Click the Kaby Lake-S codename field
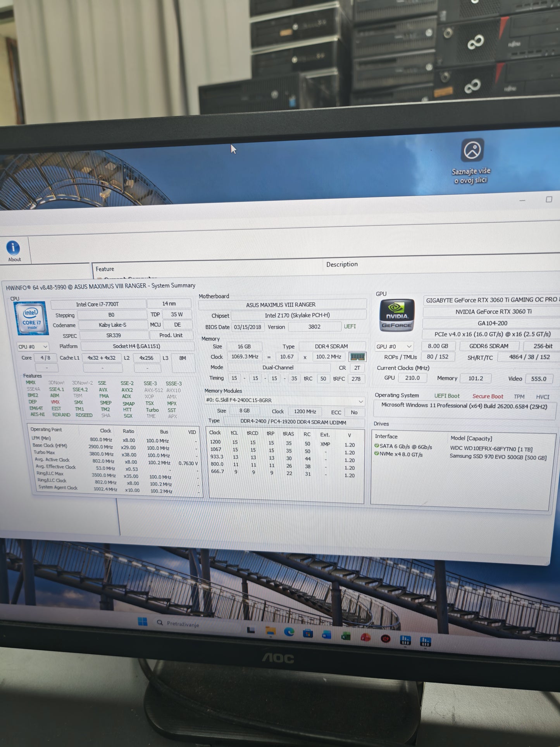This screenshot has height=747, width=560. [x=113, y=325]
